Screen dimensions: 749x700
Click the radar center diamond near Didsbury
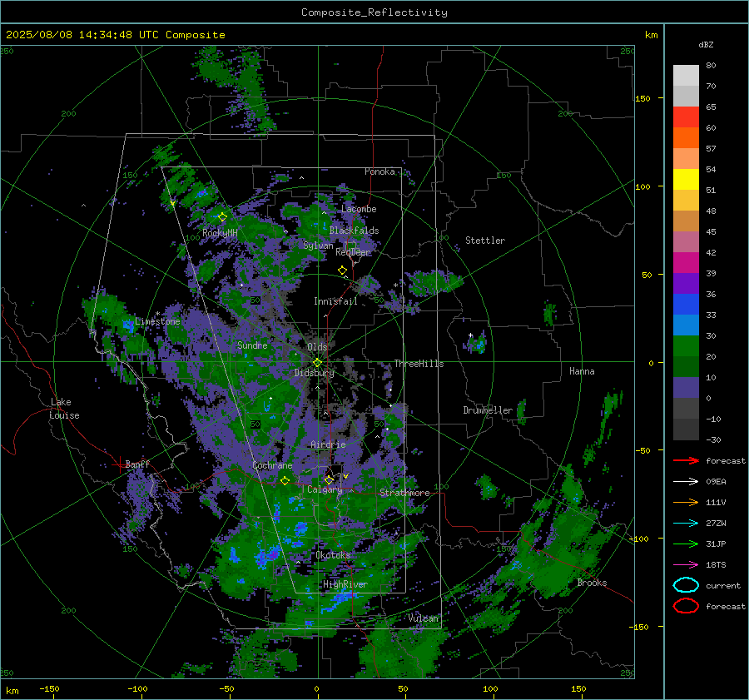[x=317, y=363]
